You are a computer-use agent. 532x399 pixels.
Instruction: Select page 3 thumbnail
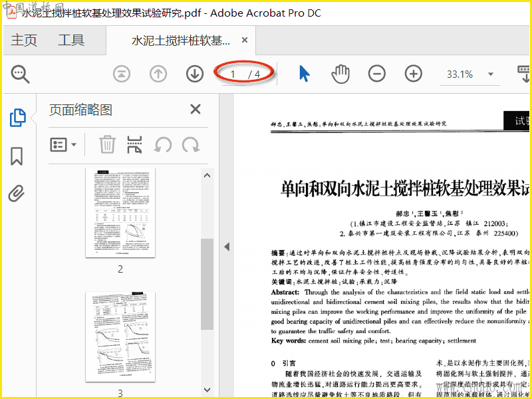pos(120,336)
